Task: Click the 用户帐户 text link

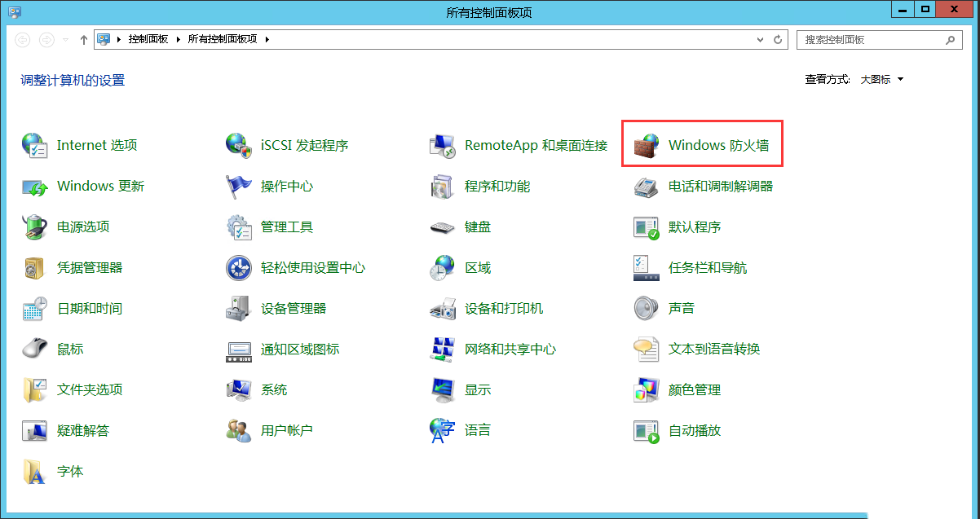Action: 287,430
